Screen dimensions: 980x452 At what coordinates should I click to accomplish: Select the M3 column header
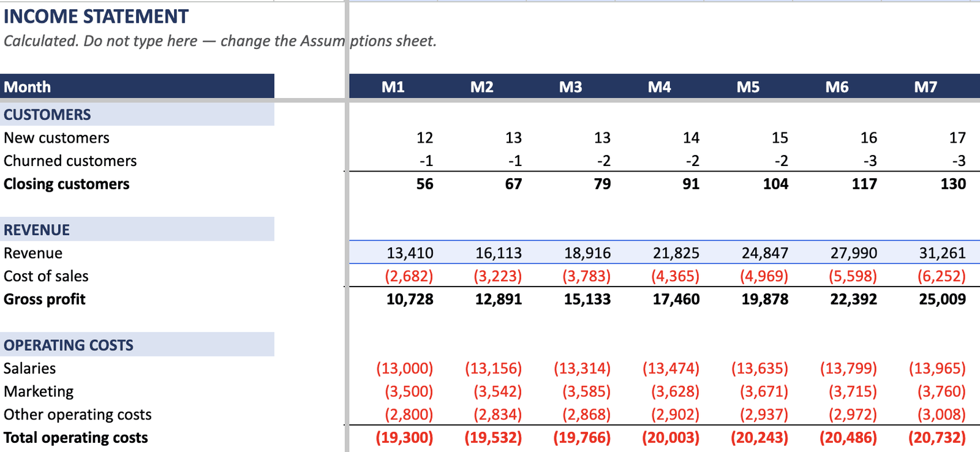[571, 86]
